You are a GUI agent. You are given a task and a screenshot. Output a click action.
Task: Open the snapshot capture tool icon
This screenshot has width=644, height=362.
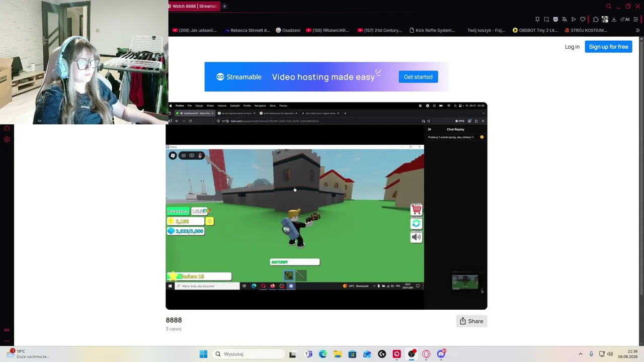tap(546, 19)
